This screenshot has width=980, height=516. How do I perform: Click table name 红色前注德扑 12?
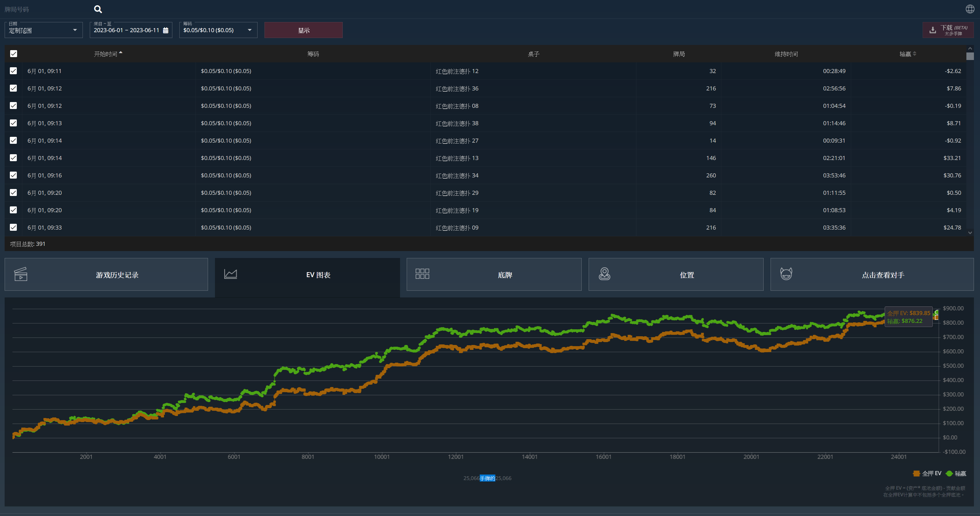457,71
